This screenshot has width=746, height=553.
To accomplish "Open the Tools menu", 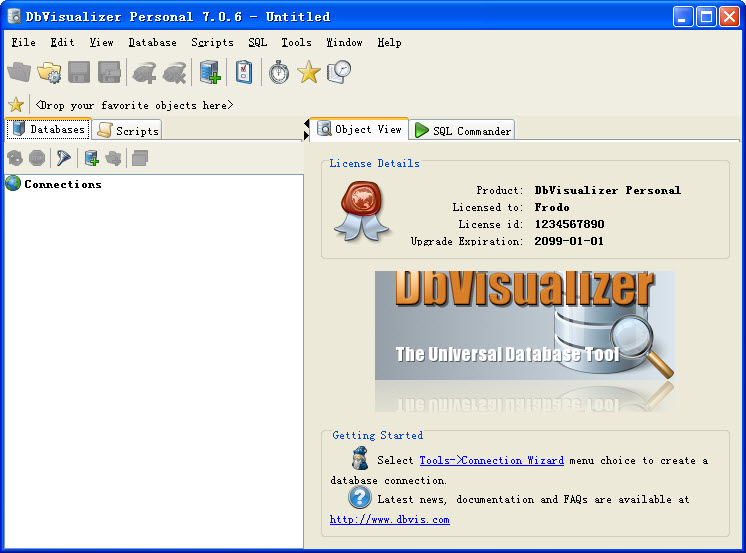I will (296, 43).
